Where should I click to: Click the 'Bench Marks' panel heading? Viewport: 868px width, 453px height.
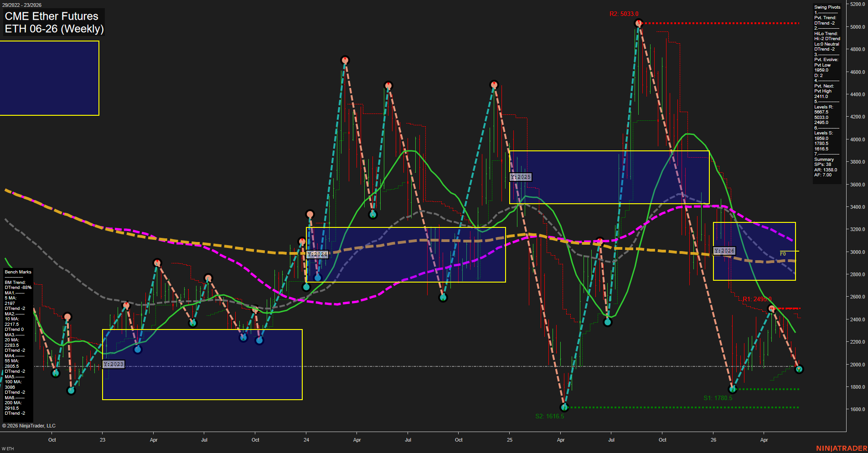point(18,272)
